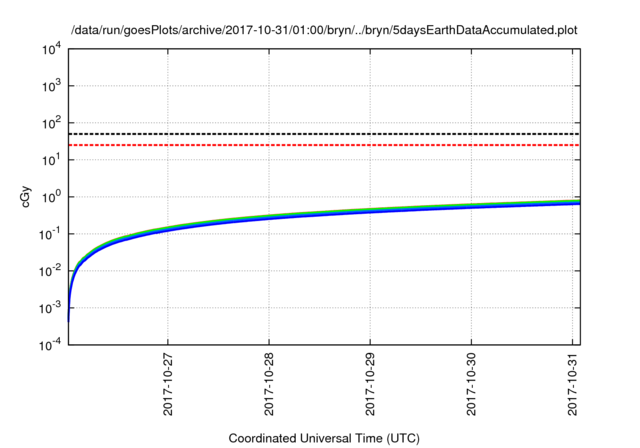The image size is (640, 448).
Task: Click the plot file path title
Action: pos(324,30)
